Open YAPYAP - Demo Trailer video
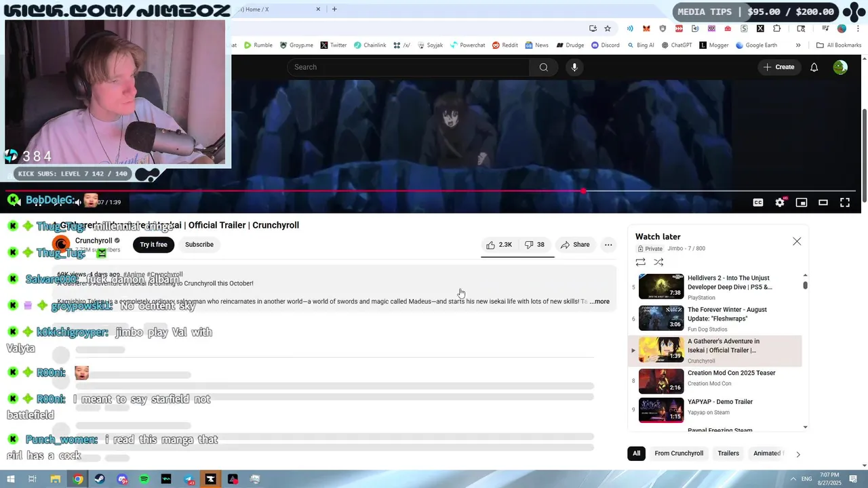This screenshot has height=488, width=868. tap(719, 402)
